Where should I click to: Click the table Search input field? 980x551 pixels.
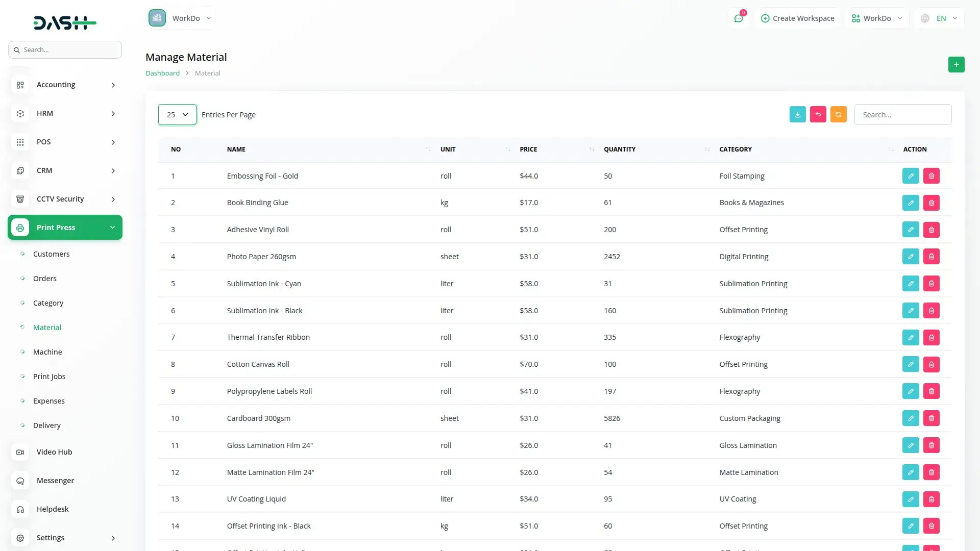point(902,115)
